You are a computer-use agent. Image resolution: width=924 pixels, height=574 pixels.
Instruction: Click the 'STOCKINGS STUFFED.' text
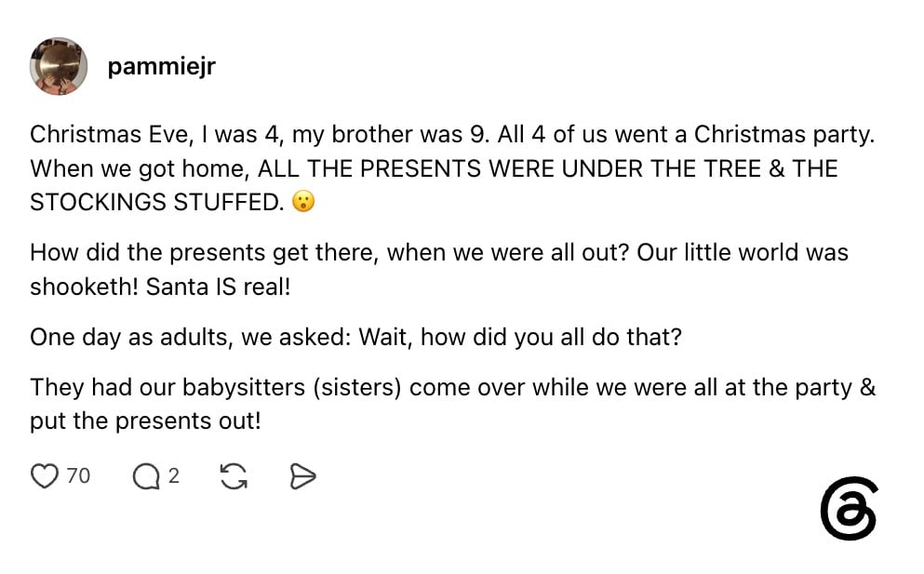[x=157, y=202]
